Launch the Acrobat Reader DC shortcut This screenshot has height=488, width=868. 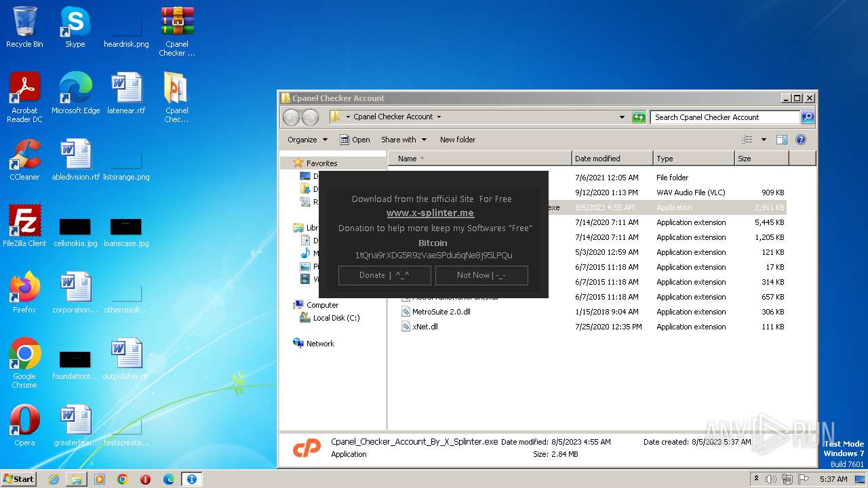click(24, 98)
